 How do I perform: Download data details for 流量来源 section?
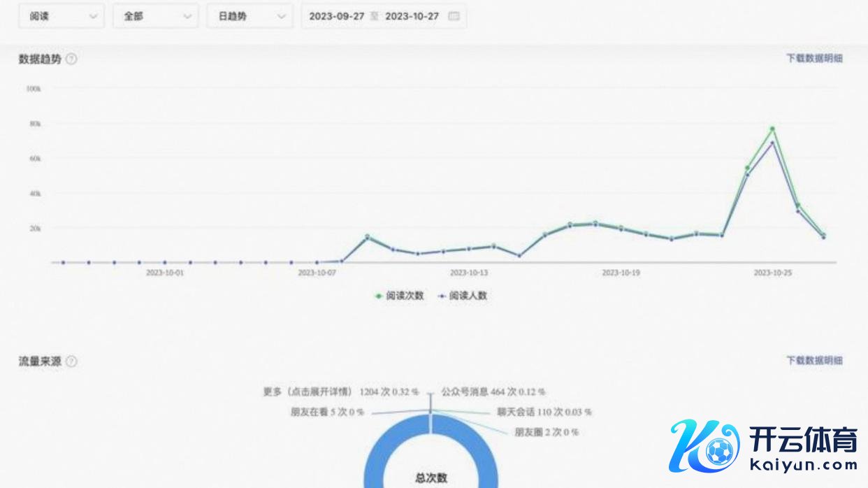pyautogui.click(x=814, y=361)
